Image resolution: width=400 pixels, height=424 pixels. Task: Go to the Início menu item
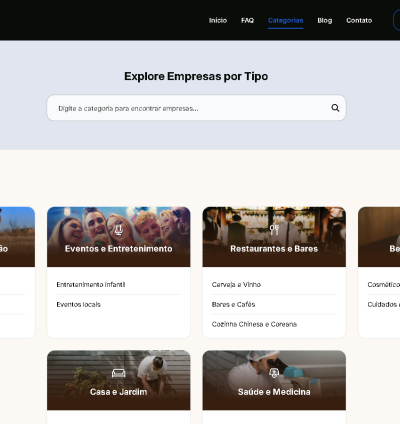(218, 20)
